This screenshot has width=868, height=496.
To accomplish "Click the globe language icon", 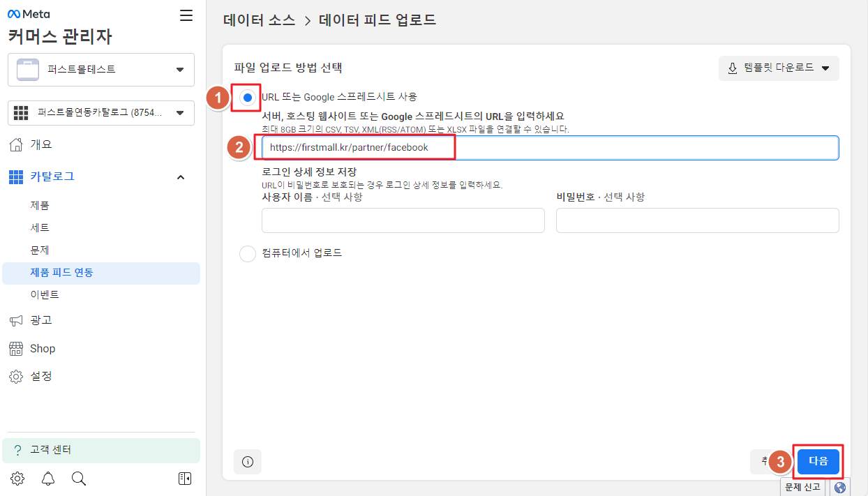I will 839,487.
